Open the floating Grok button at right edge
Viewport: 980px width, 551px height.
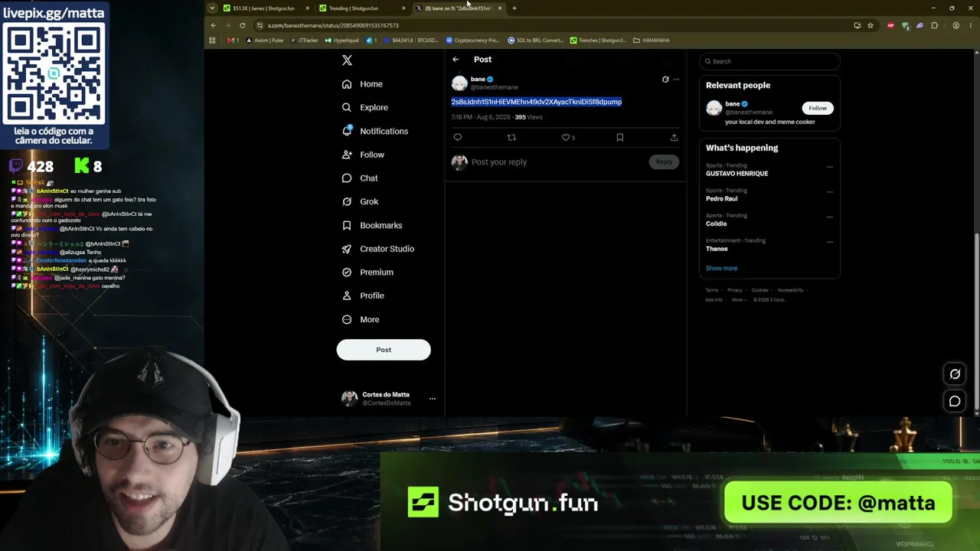pos(955,374)
